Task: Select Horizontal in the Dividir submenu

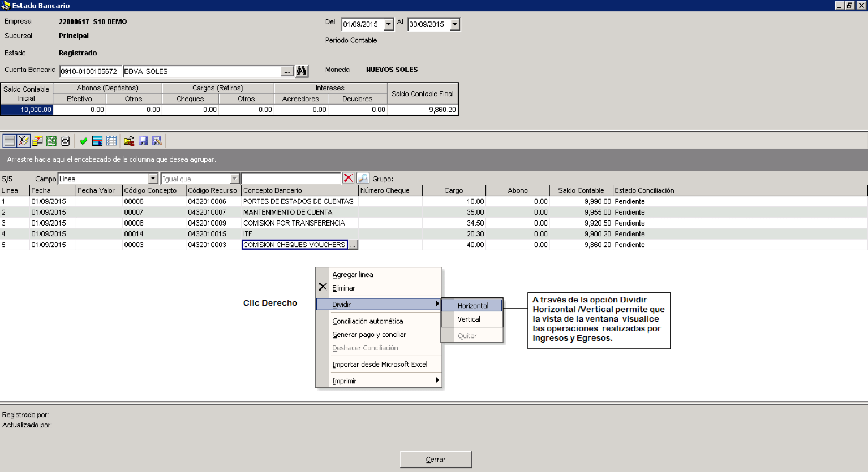Action: click(x=472, y=305)
